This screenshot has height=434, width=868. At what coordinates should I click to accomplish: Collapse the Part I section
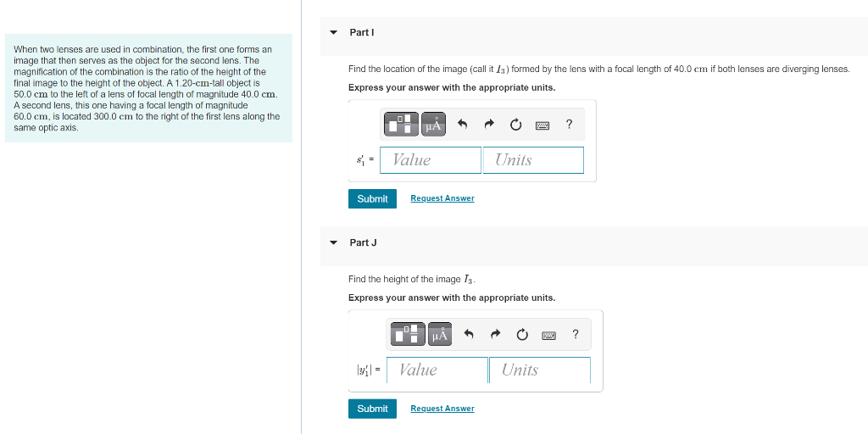coord(333,33)
